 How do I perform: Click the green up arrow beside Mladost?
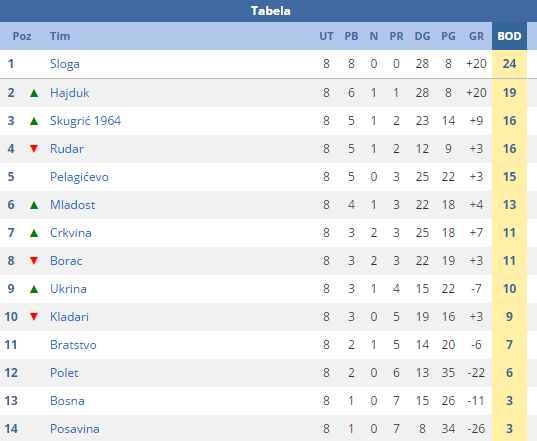pos(34,205)
